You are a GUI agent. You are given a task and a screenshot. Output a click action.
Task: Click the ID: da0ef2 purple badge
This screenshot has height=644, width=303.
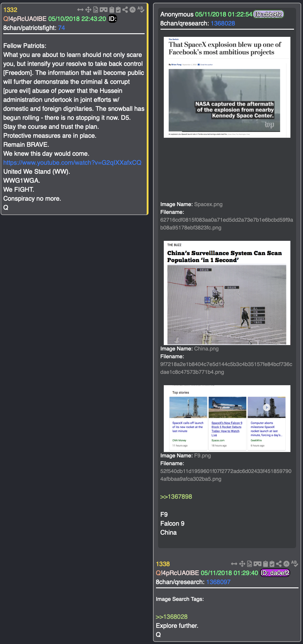275,573
